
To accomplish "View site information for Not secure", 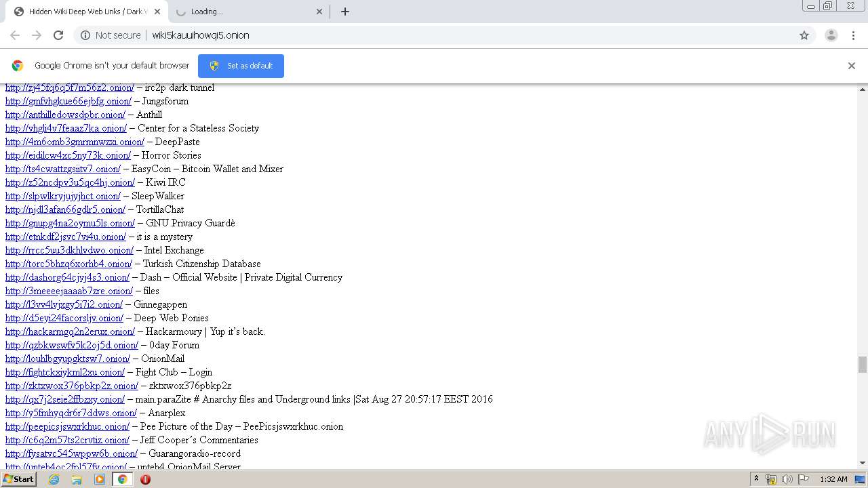I will pos(111,35).
